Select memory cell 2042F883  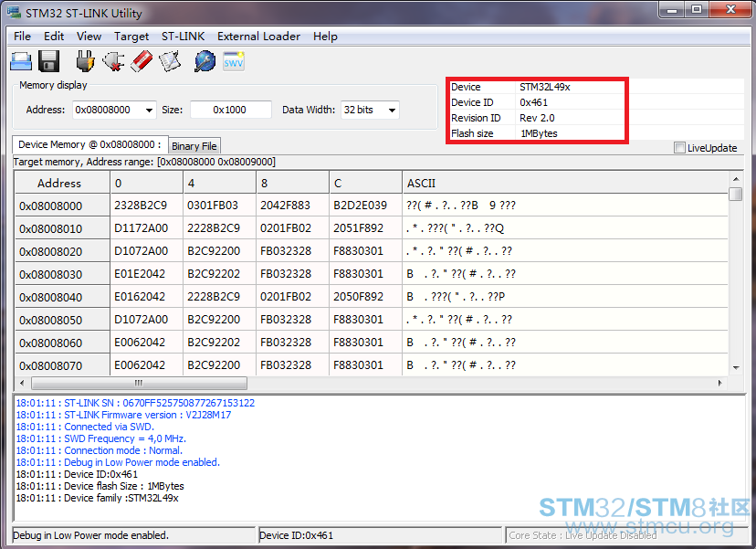tap(293, 206)
